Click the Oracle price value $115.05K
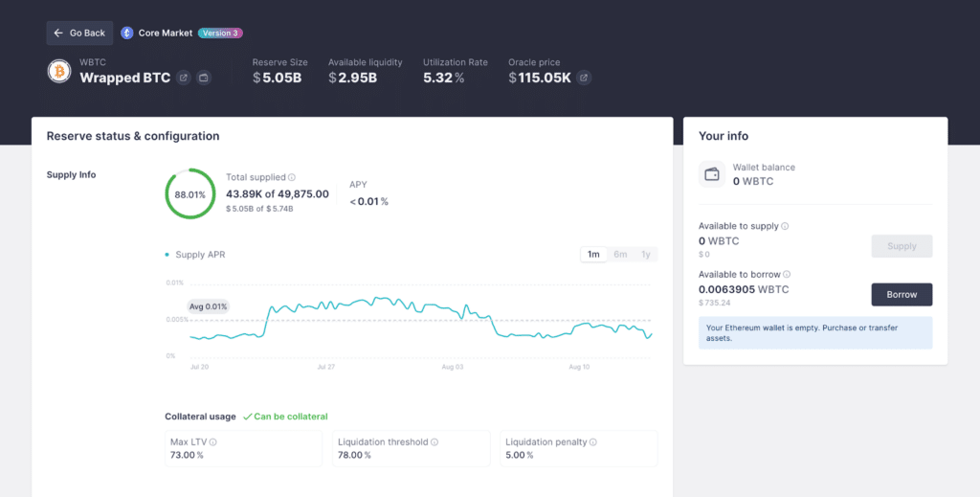This screenshot has height=497, width=980. [540, 78]
